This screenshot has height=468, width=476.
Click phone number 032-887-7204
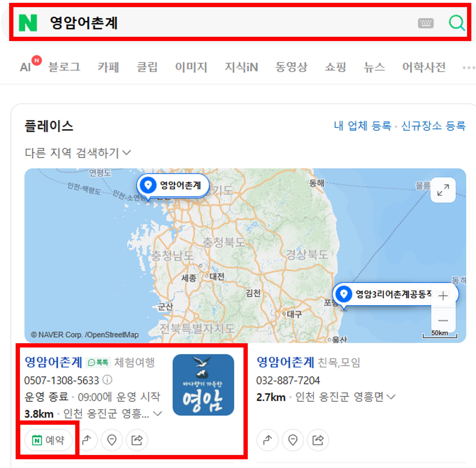288,380
